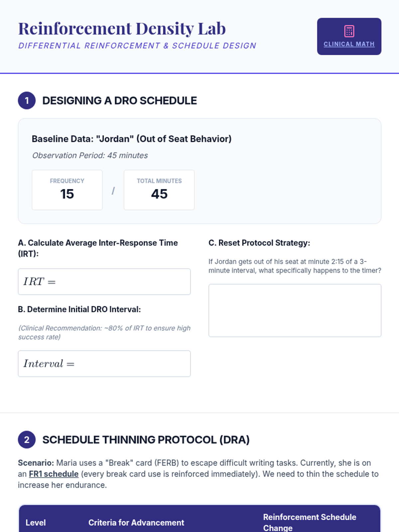Click the FR1 schedule underlined term
The height and width of the screenshot is (532, 399).
pyautogui.click(x=54, y=474)
